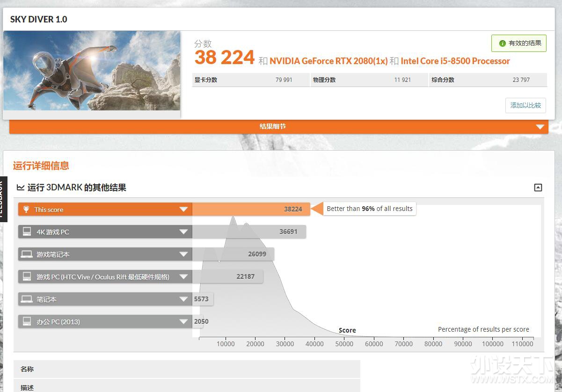The height and width of the screenshot is (392, 562).
Task: Click the Percentage of results per score caption
Action: pyautogui.click(x=483, y=329)
